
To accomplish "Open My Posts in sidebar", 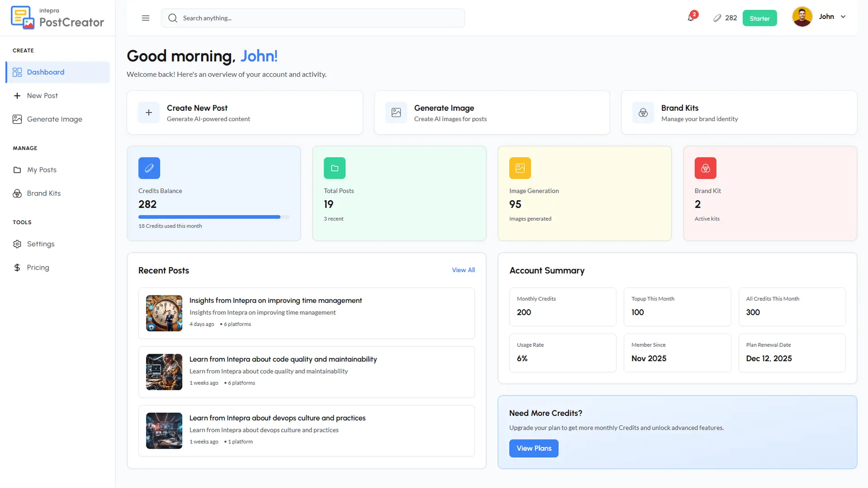I will point(42,170).
